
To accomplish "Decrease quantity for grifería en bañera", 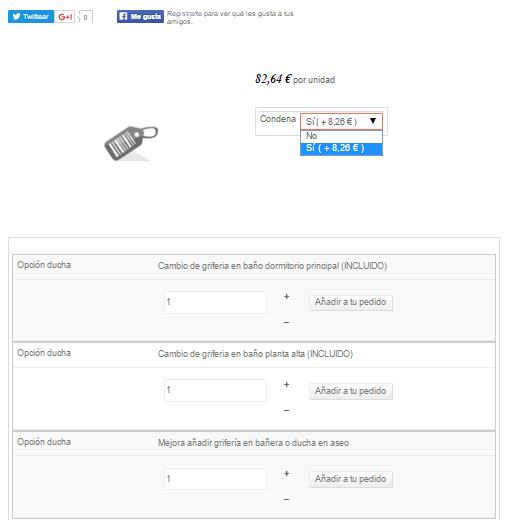I will 287,499.
